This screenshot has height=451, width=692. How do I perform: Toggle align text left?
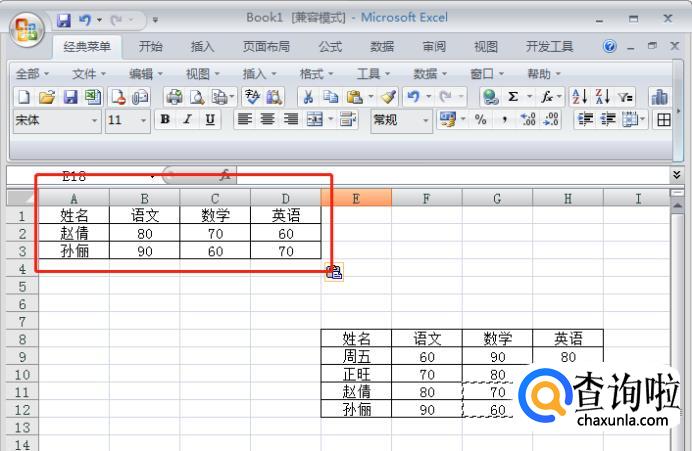click(x=244, y=120)
